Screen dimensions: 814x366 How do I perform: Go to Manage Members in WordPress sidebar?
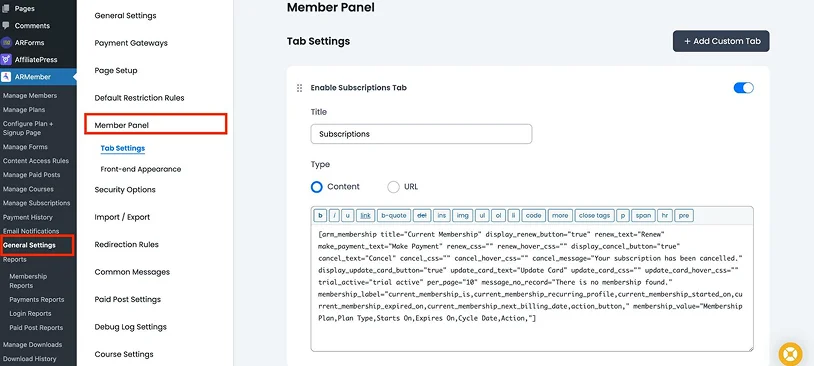30,96
